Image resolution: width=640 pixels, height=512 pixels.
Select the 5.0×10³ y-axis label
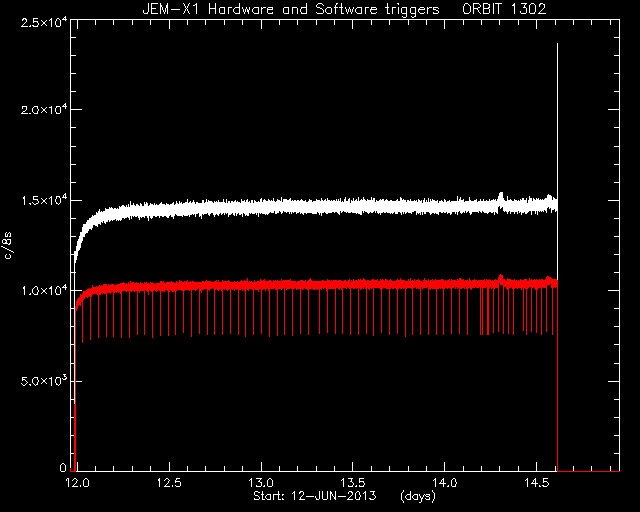pos(44,381)
